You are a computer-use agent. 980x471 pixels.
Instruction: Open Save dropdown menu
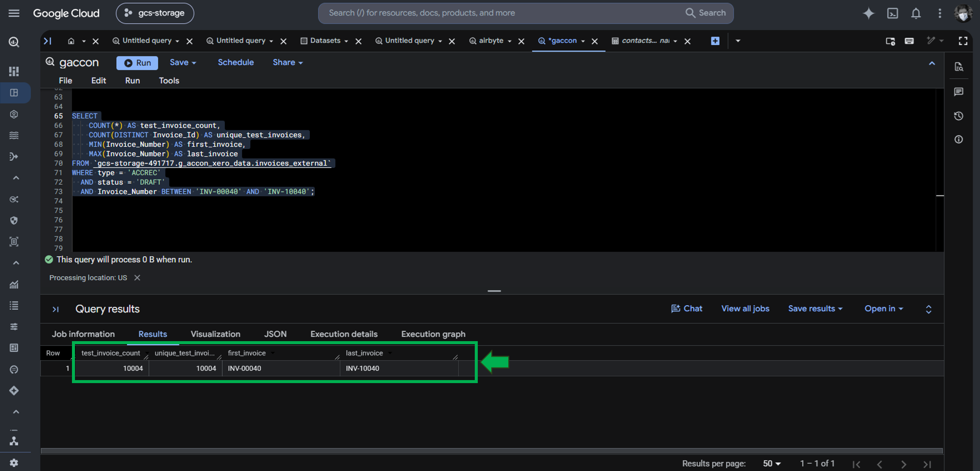(x=183, y=62)
